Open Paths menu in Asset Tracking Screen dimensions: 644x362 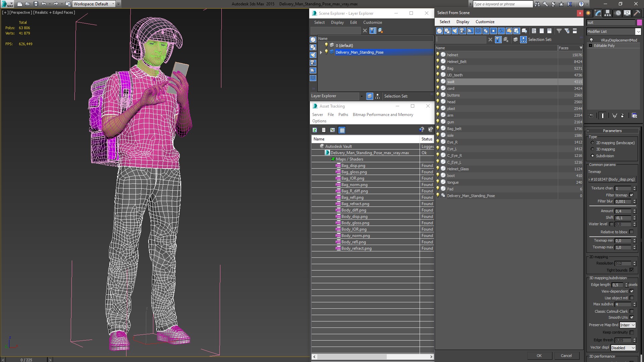(x=343, y=115)
